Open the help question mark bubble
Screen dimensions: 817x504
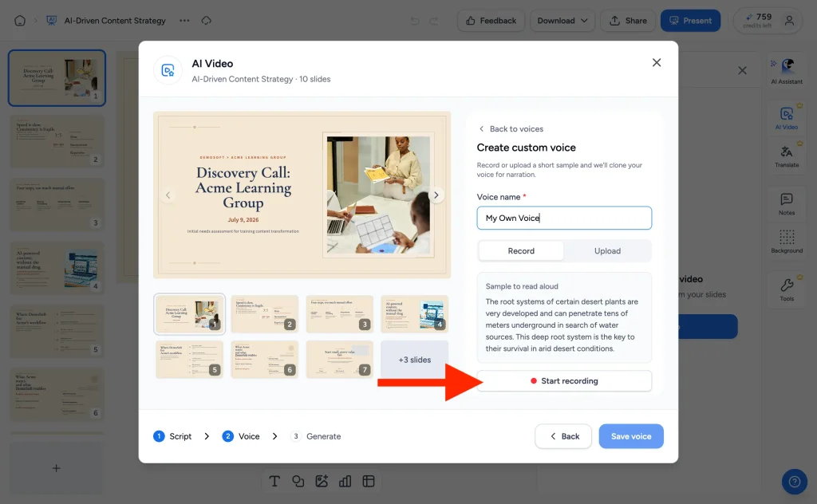pyautogui.click(x=794, y=482)
